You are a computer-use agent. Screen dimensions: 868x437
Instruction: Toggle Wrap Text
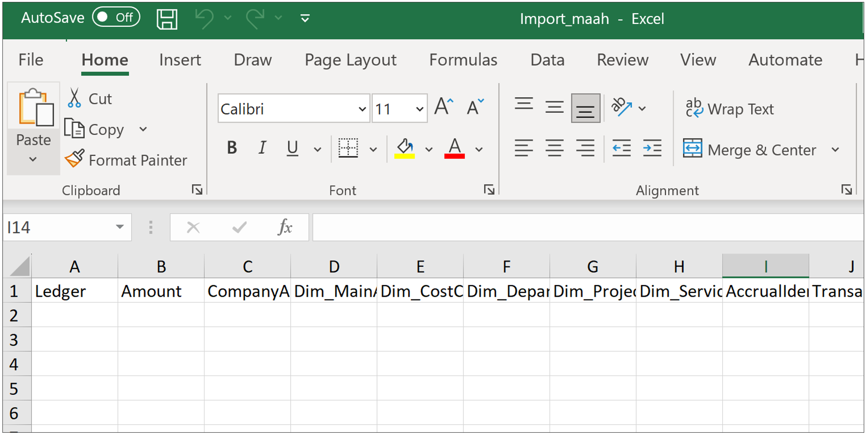click(729, 109)
